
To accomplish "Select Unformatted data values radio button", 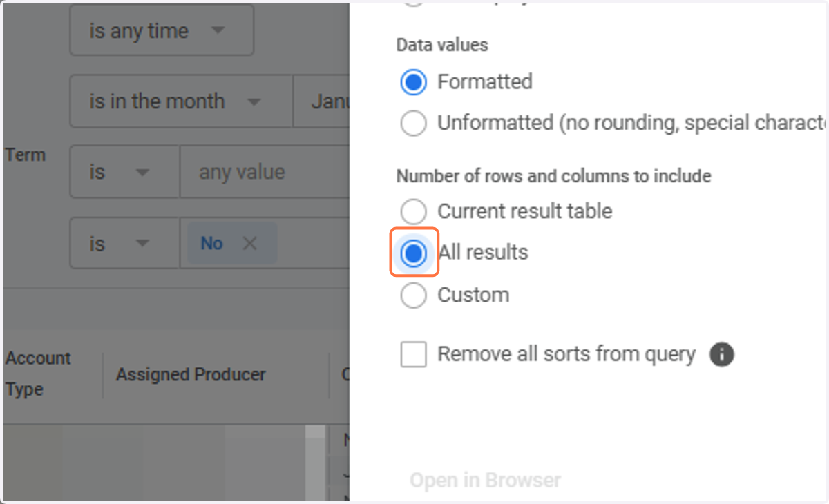I will pyautogui.click(x=413, y=124).
